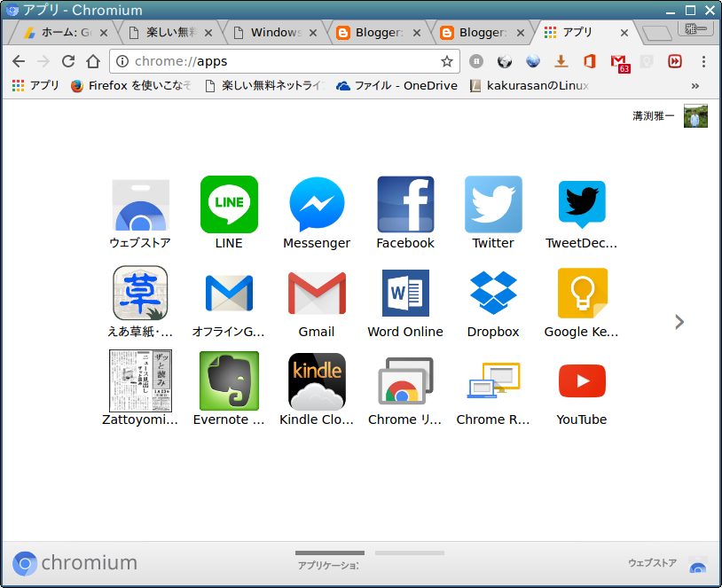Launch the Google Keep app
Image resolution: width=722 pixels, height=588 pixels.
pos(582,293)
